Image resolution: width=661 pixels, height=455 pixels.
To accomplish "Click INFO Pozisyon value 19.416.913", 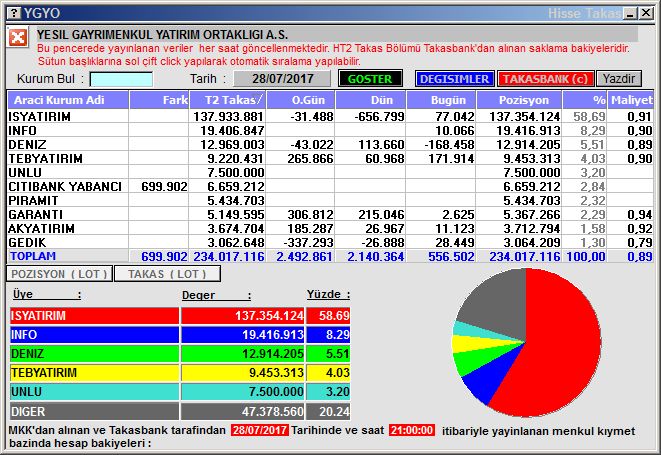I will [528, 131].
